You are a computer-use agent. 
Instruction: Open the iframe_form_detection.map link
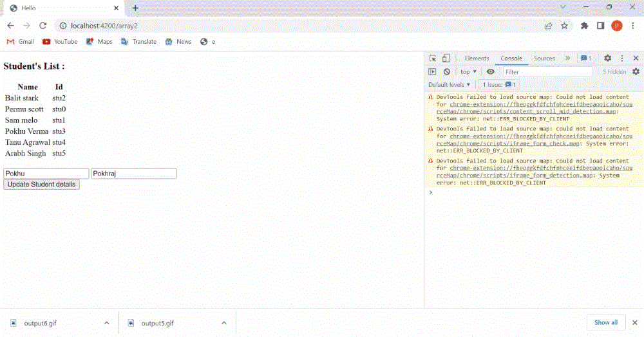pos(535,172)
